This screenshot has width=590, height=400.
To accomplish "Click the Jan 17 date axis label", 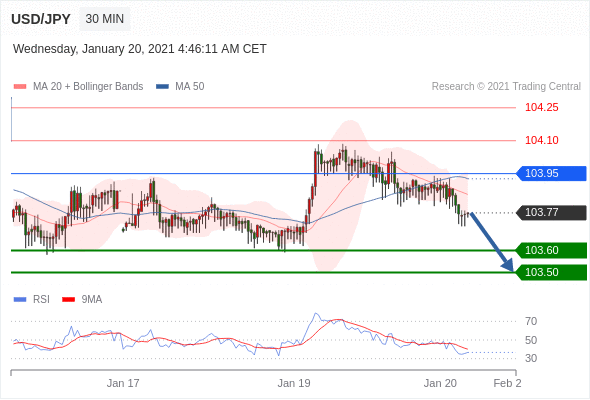I will pyautogui.click(x=123, y=383).
